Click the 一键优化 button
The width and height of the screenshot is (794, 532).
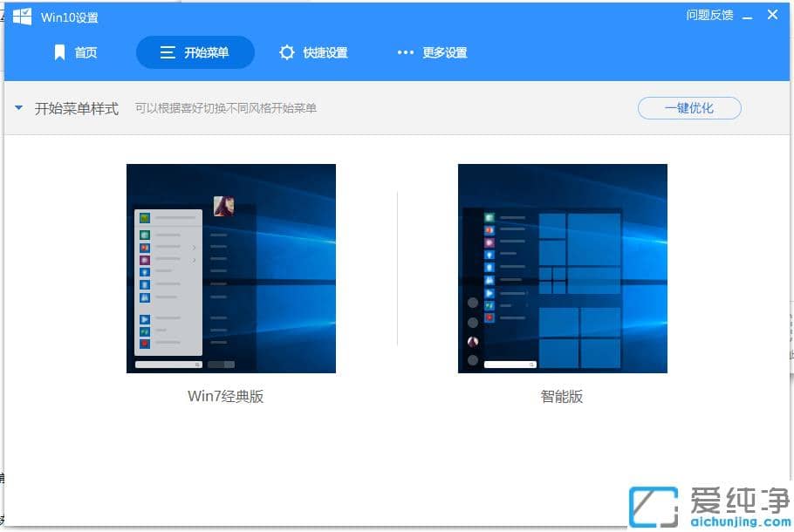tap(688, 107)
